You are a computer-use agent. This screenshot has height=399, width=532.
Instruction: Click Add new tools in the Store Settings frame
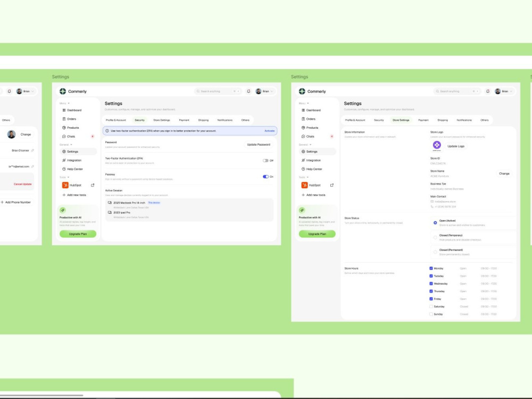[x=313, y=195]
